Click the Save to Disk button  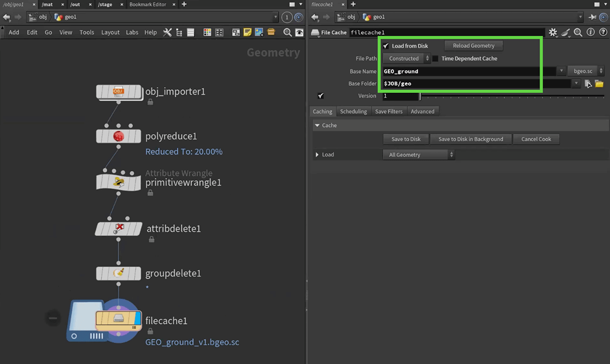pyautogui.click(x=406, y=139)
